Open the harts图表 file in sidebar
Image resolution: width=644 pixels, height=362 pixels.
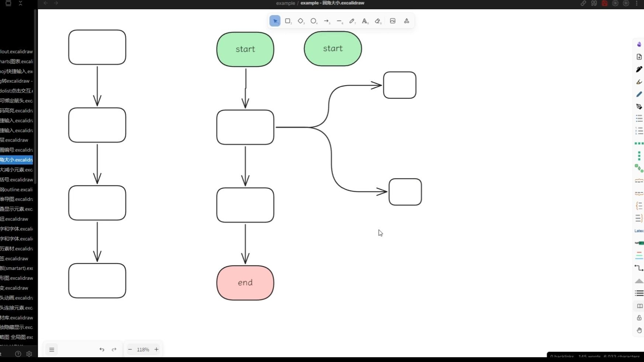17,61
